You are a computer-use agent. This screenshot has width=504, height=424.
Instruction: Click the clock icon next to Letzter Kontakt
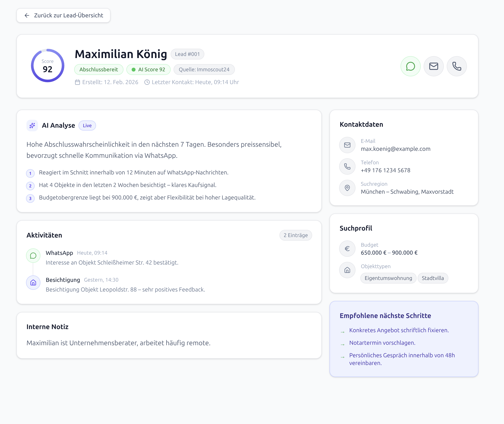pos(147,82)
